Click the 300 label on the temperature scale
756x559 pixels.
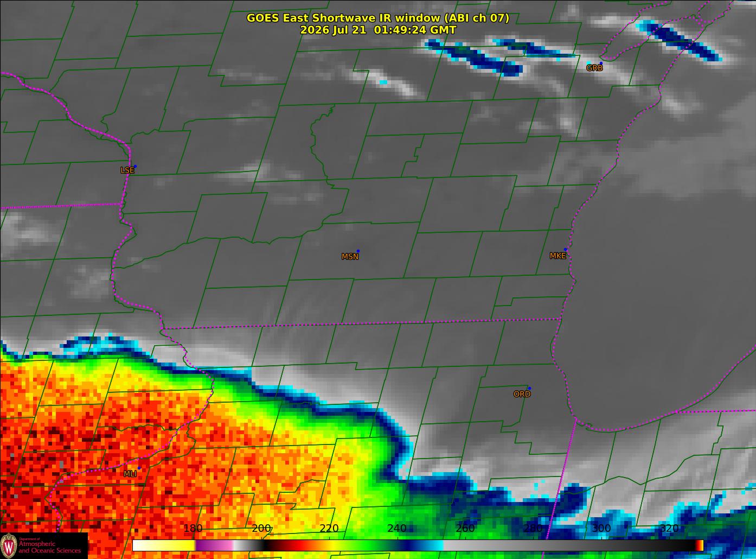pyautogui.click(x=601, y=528)
